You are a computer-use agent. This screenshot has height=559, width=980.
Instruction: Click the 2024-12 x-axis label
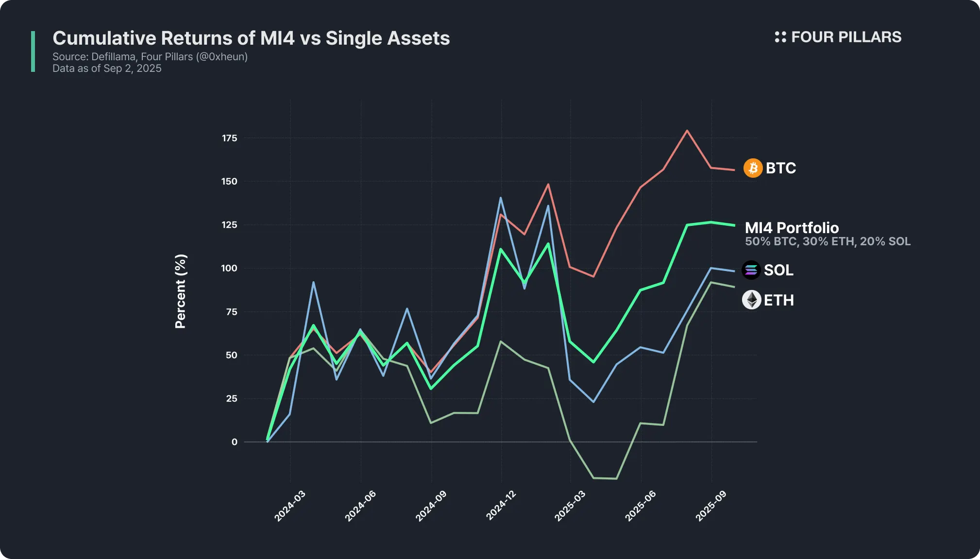coord(501,506)
